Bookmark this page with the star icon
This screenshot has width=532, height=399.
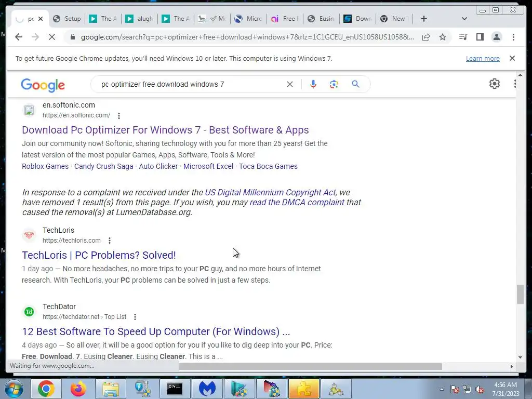pos(443,37)
